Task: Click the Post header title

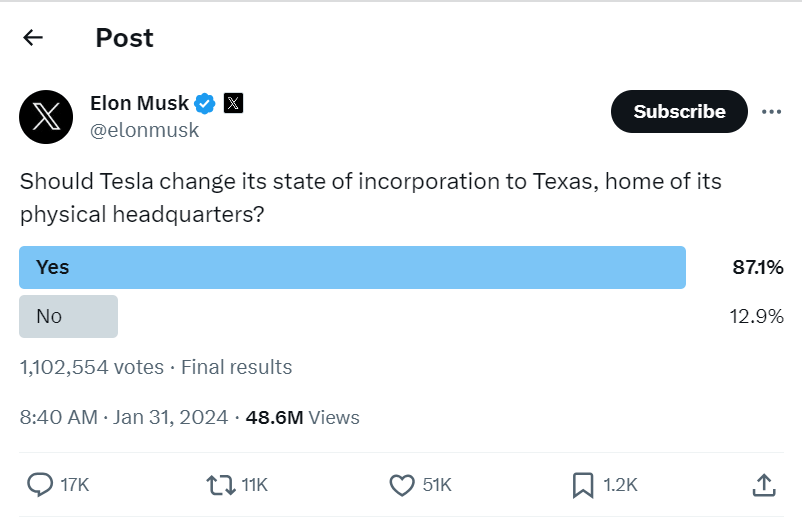Action: (124, 37)
